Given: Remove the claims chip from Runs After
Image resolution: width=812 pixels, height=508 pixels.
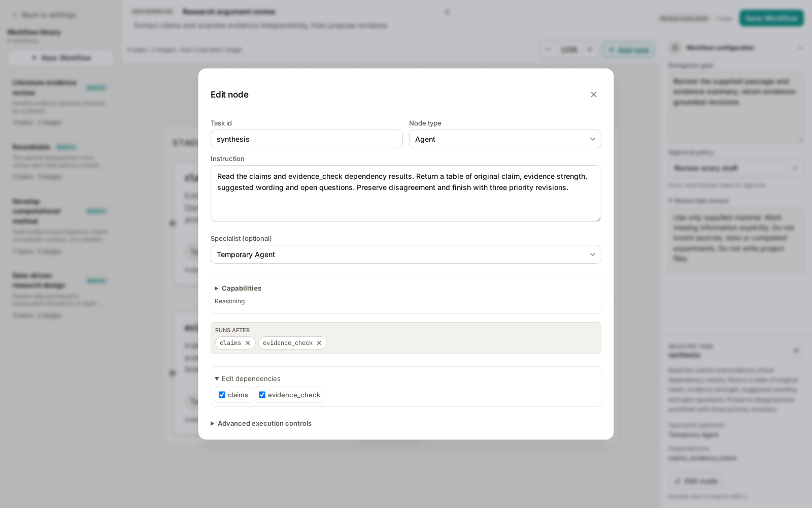Looking at the screenshot, I should (248, 343).
